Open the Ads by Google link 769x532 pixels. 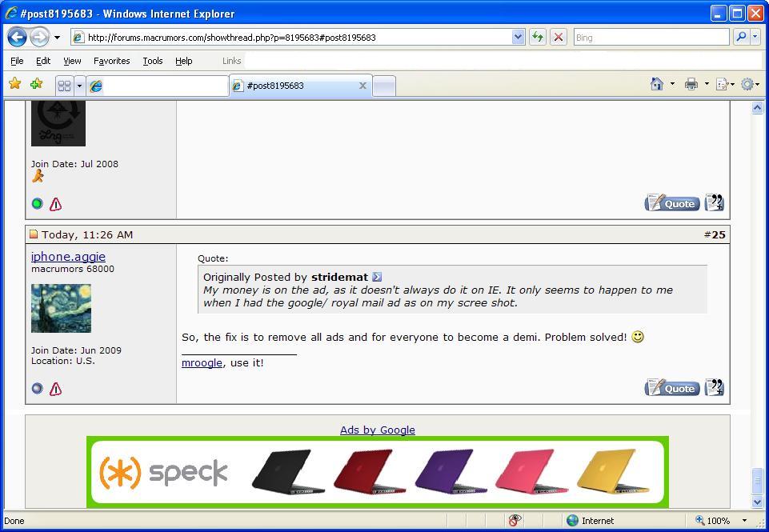pyautogui.click(x=378, y=430)
